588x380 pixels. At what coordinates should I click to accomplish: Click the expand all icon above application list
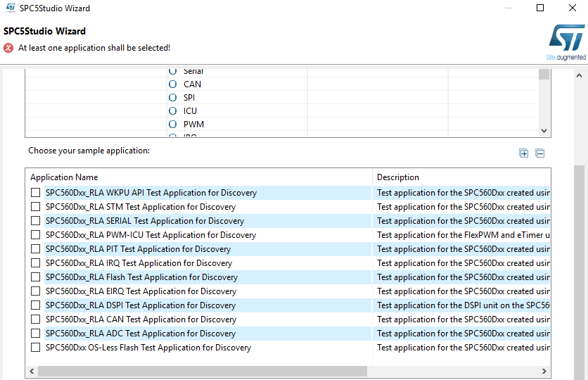point(524,153)
